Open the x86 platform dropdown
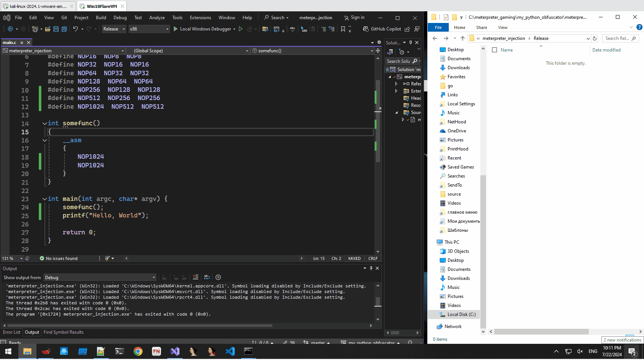 (x=149, y=29)
